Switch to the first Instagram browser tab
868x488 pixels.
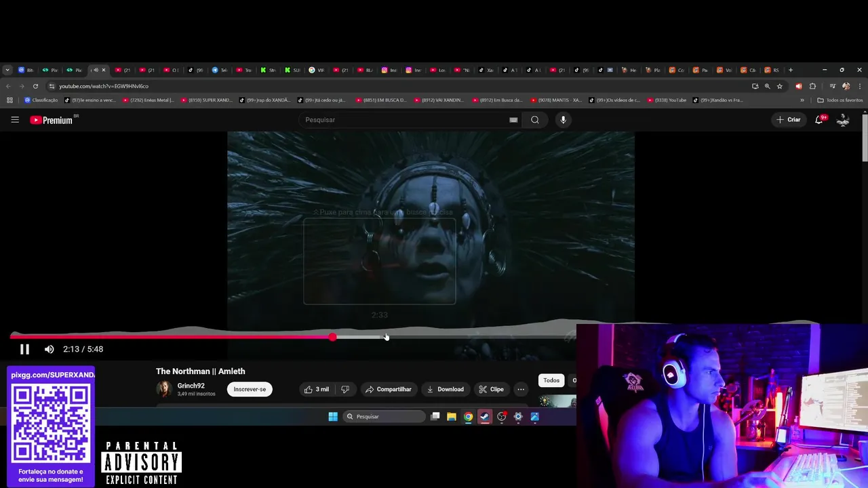pyautogui.click(x=389, y=70)
